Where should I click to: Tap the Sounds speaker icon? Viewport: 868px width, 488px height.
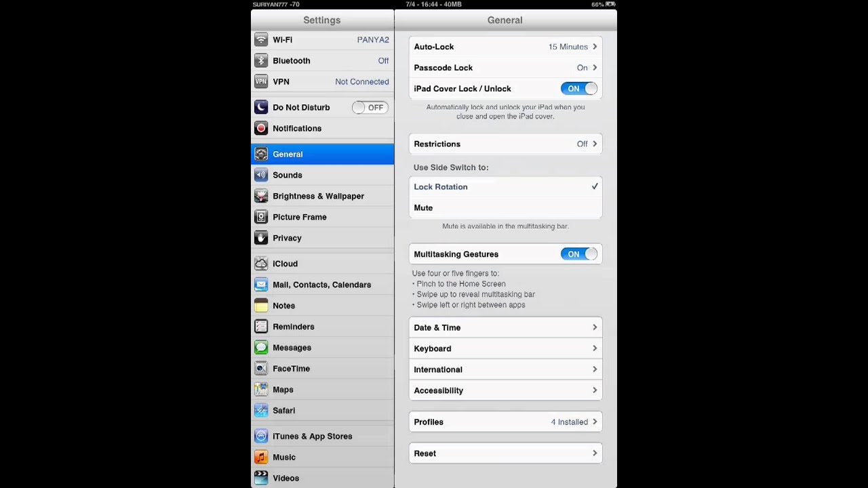tap(261, 176)
